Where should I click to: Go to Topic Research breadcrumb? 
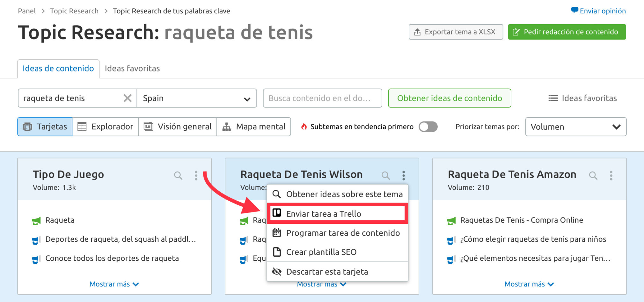click(x=74, y=11)
